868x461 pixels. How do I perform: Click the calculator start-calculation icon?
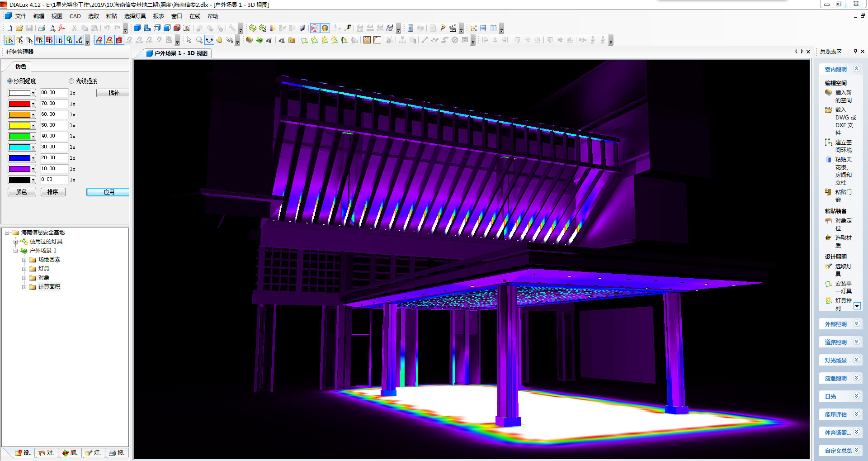click(410, 28)
